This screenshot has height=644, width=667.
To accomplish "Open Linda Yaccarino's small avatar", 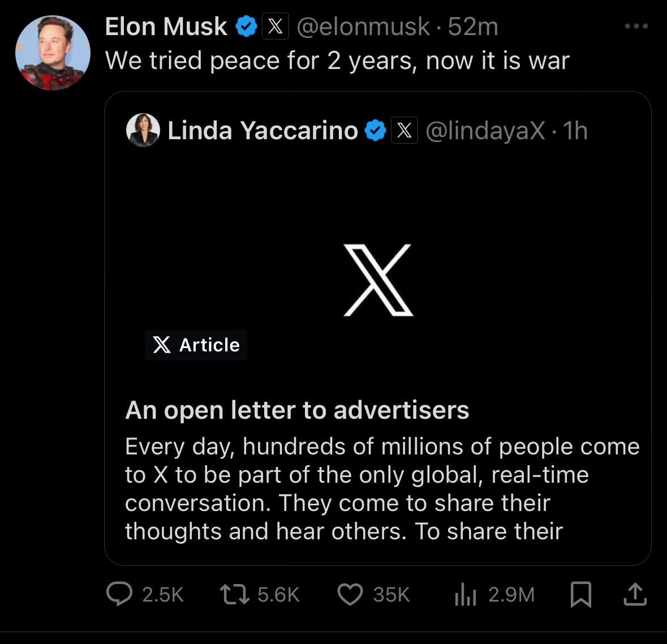I will 143,130.
